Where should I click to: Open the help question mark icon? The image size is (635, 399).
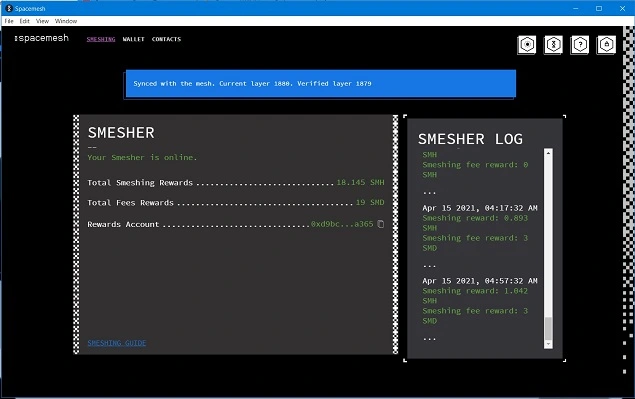pyautogui.click(x=580, y=45)
